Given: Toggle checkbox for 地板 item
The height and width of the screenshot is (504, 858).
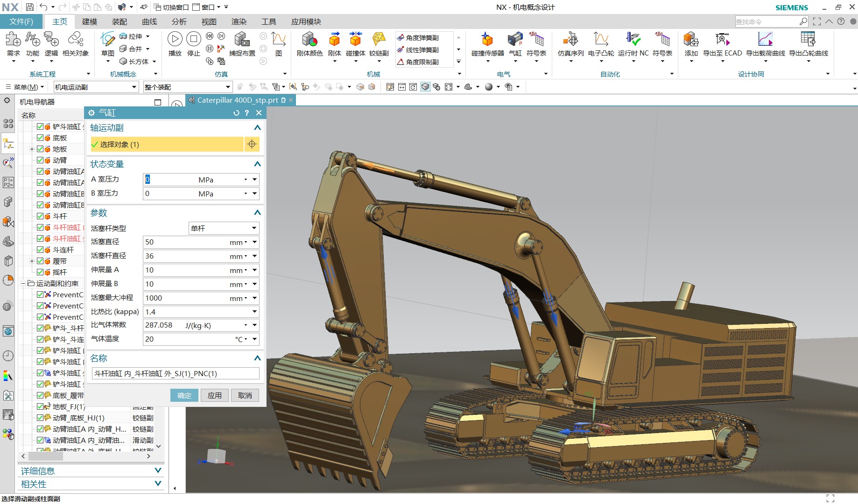Looking at the screenshot, I should tap(40, 149).
